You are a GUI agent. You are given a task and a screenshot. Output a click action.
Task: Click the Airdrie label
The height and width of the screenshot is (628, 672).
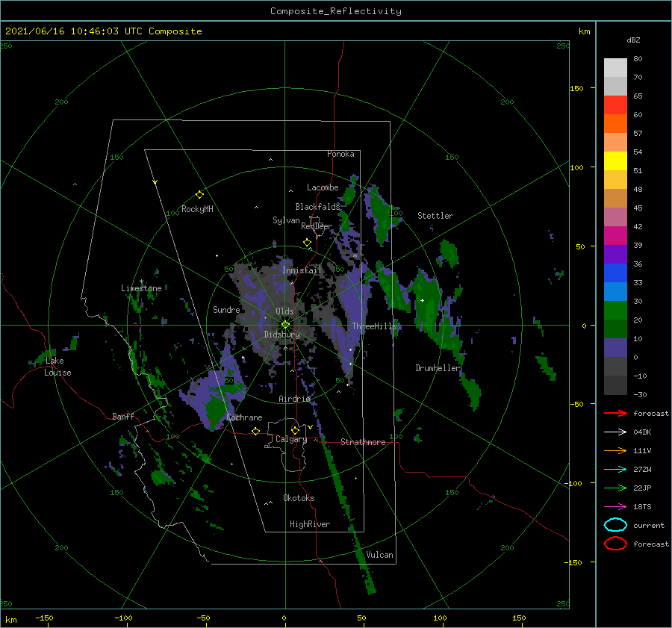coord(294,399)
